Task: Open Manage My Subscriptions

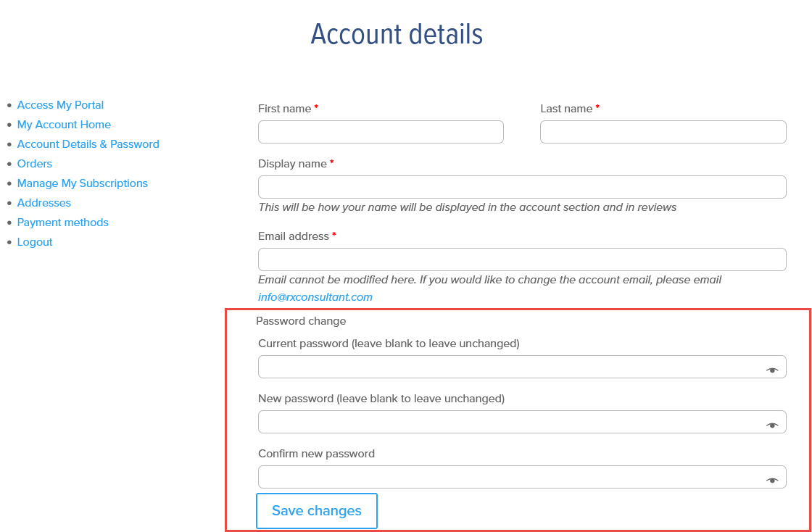Action: click(83, 183)
